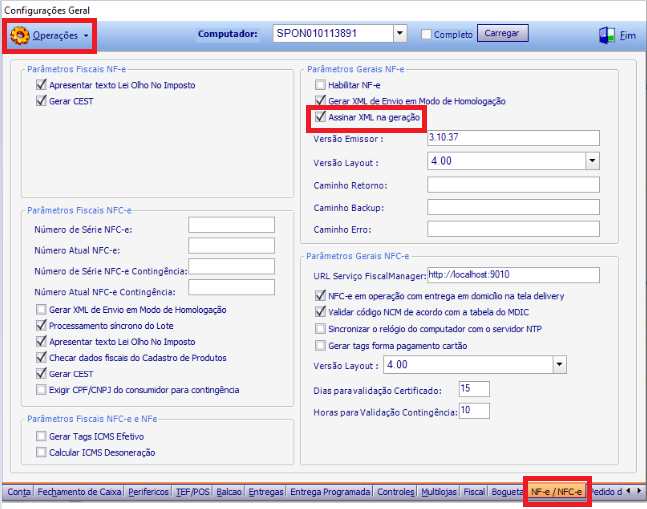Click the Computador value SPON010113891
The image size is (647, 509).
pyautogui.click(x=316, y=33)
